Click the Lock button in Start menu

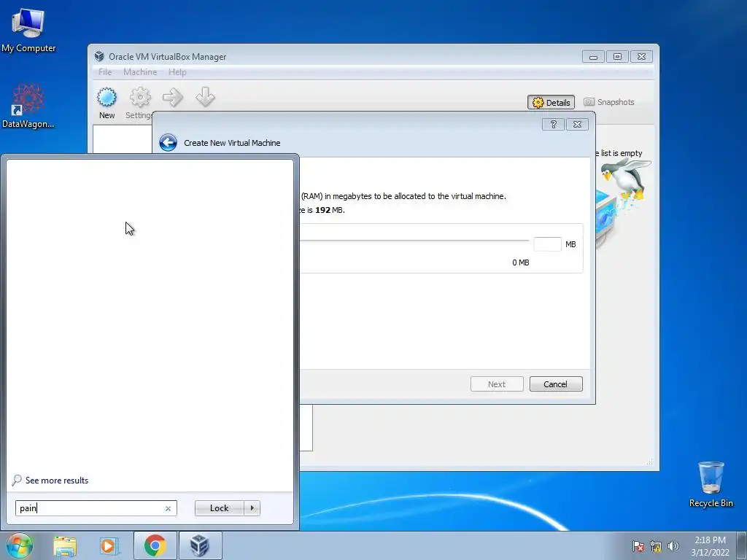point(220,508)
